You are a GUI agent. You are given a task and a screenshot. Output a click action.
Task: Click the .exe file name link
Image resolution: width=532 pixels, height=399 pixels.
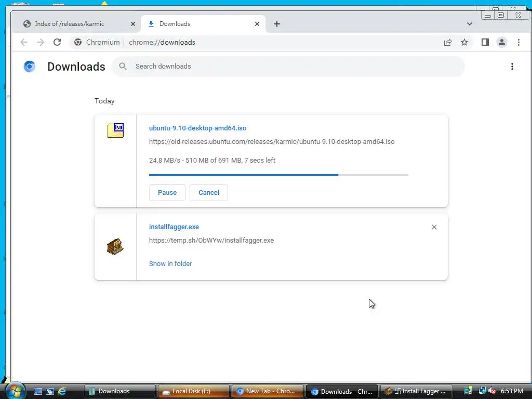174,227
